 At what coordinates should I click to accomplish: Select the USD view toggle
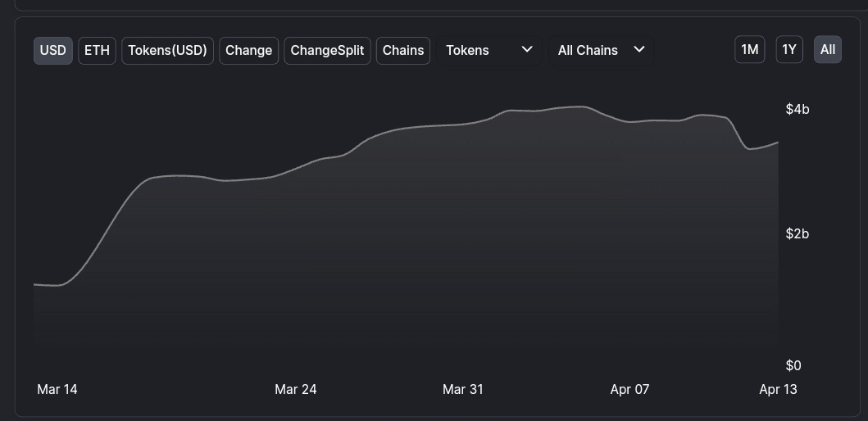[x=53, y=50]
